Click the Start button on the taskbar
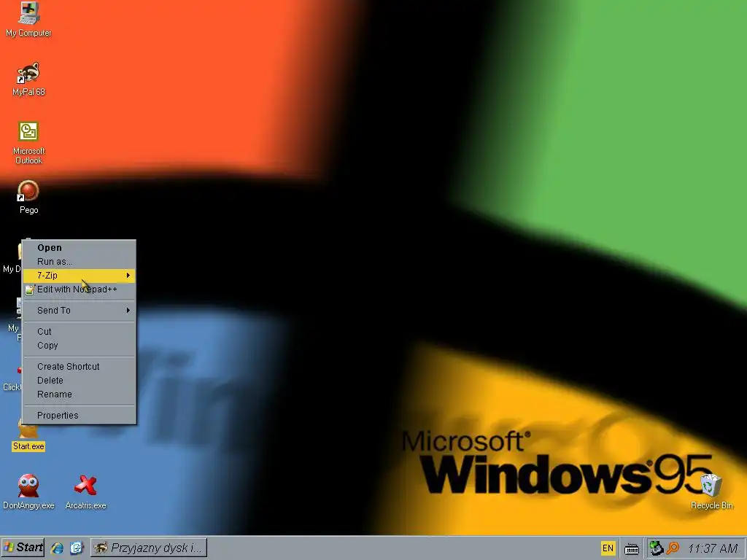Screen dimensions: 747x560 [x=23, y=548]
